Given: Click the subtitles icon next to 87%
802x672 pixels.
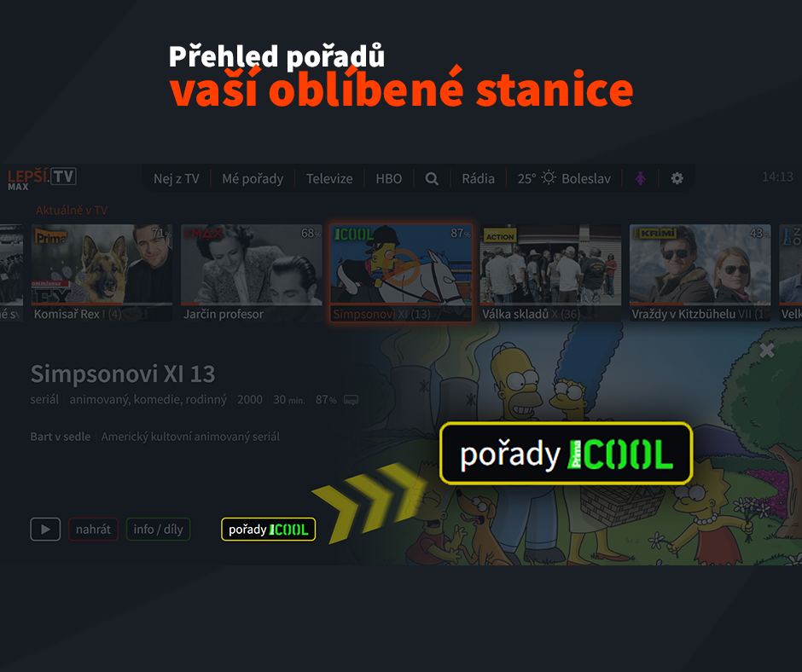Looking at the screenshot, I should (x=351, y=400).
